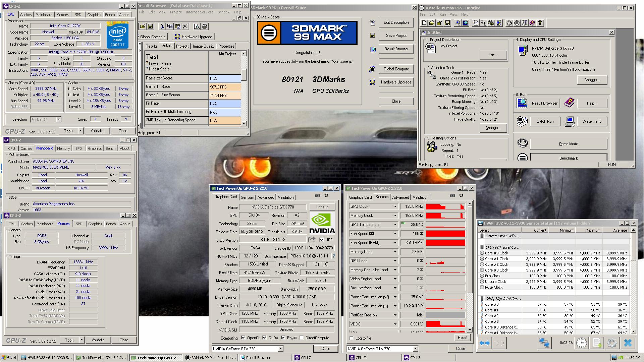The width and height of the screenshot is (644, 362).
Task: Open the Fan Speed (RPM) sensor dropdown
Action: [x=395, y=243]
